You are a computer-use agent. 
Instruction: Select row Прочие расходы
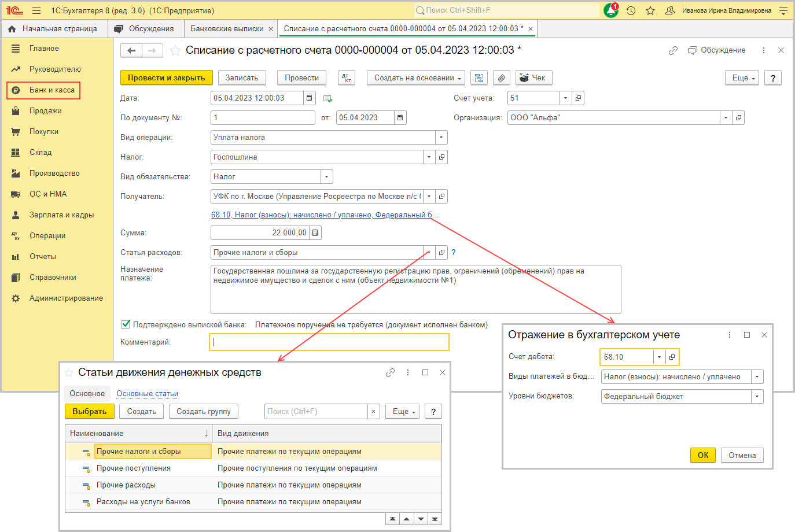tap(253, 485)
